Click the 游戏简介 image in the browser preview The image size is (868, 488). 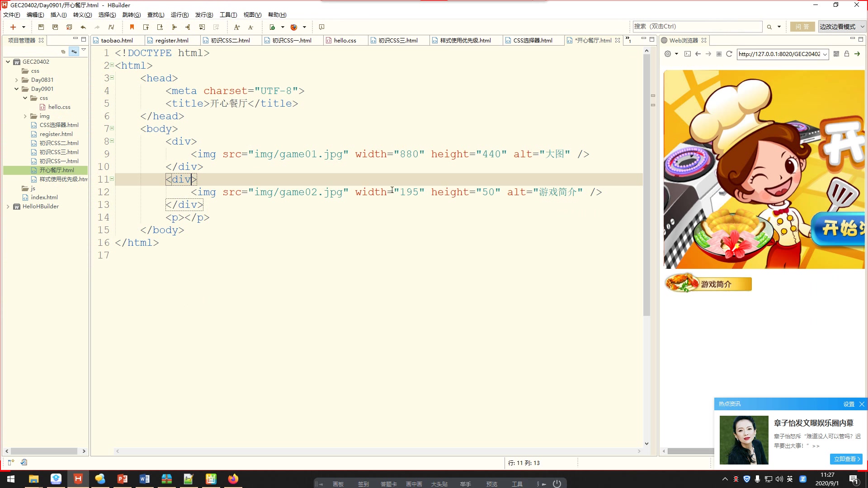[x=708, y=283]
